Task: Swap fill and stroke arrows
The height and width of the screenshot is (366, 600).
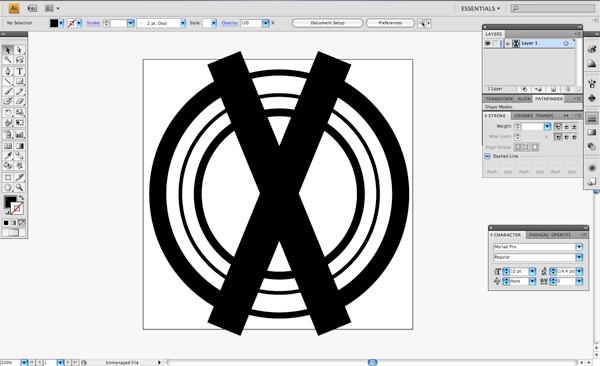Action: pyautogui.click(x=21, y=198)
